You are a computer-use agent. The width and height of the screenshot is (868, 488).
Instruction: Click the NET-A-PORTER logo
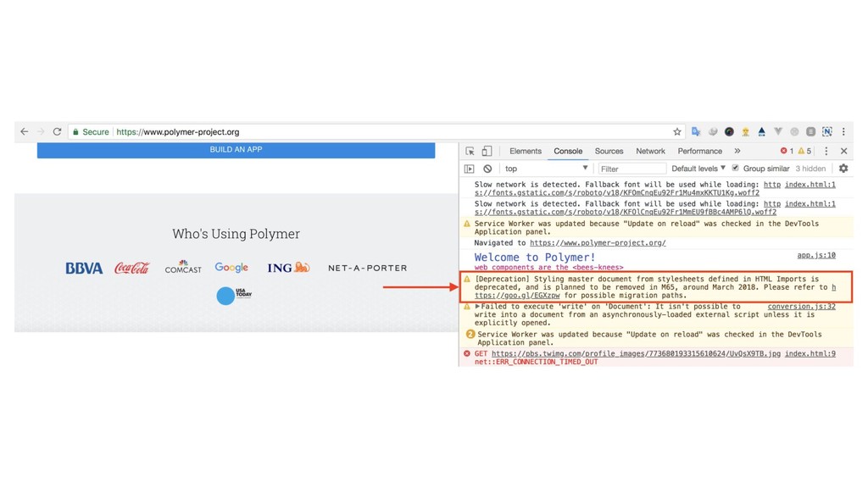coord(368,268)
